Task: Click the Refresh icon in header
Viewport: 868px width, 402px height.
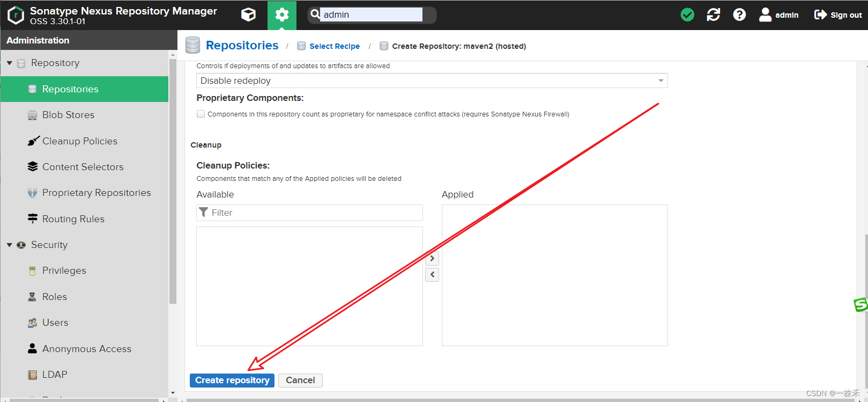Action: pos(714,15)
